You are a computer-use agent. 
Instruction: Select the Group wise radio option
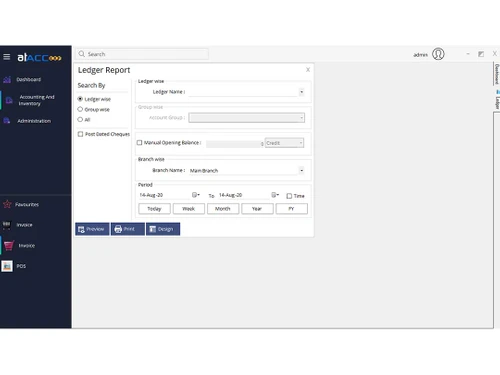[x=80, y=109]
